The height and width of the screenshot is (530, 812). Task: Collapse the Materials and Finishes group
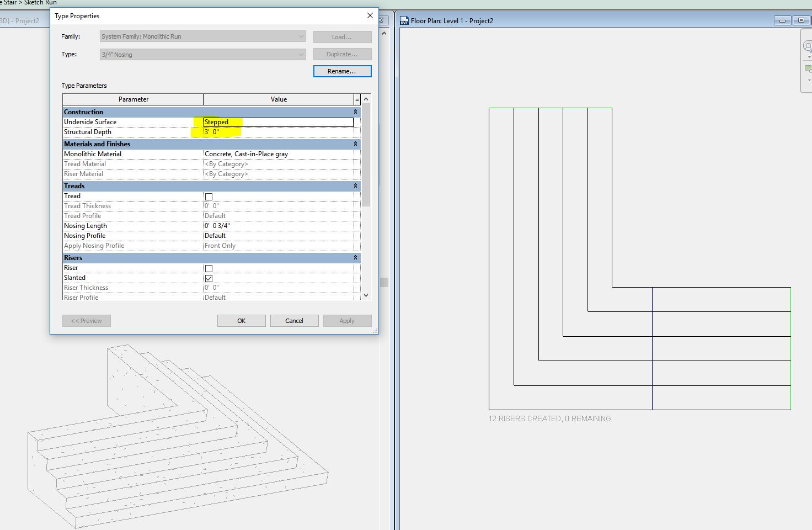(355, 144)
